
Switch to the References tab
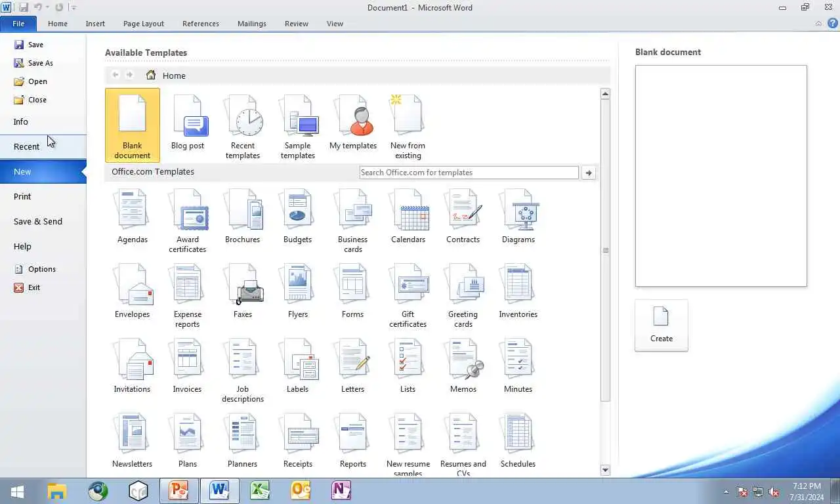[x=201, y=24]
